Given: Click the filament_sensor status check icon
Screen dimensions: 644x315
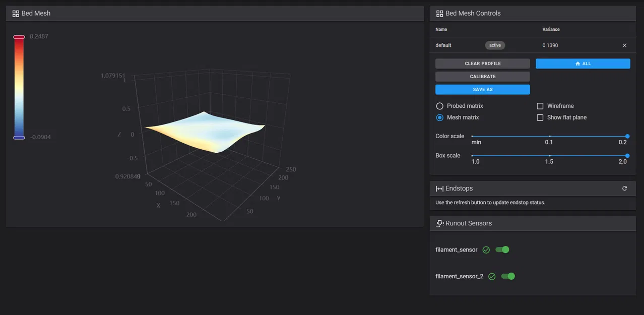Looking at the screenshot, I should point(486,250).
